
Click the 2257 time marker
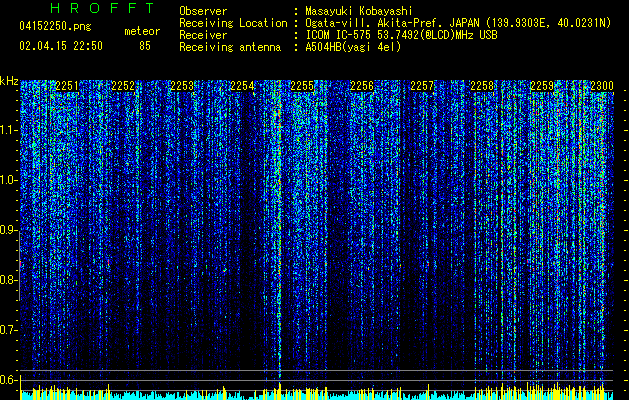422,86
